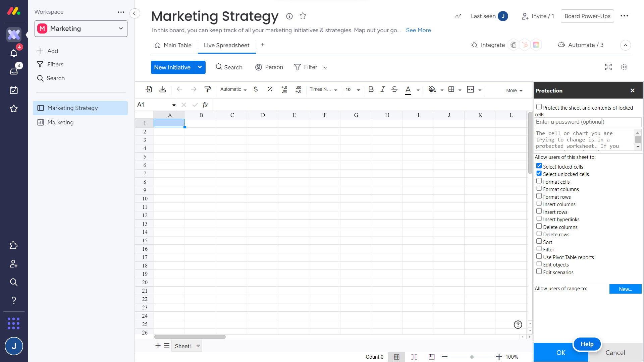Click the New... range button
644x362 pixels.
(x=625, y=289)
